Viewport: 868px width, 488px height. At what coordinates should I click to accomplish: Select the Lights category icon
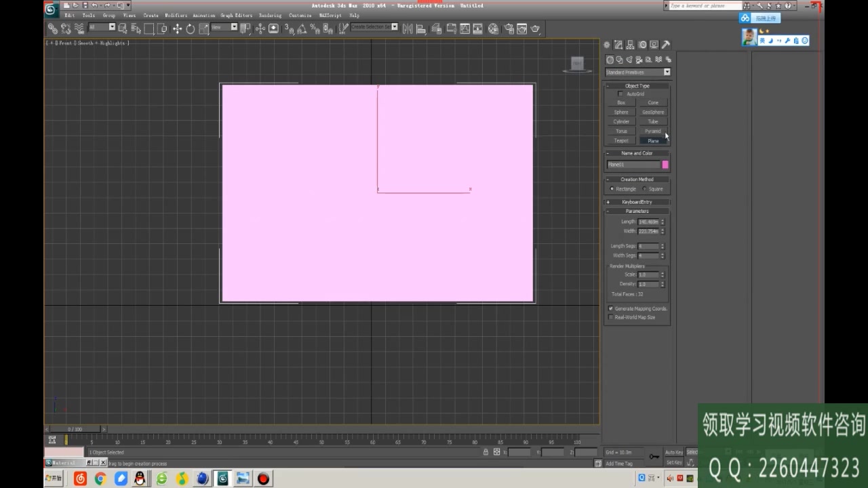click(x=629, y=60)
